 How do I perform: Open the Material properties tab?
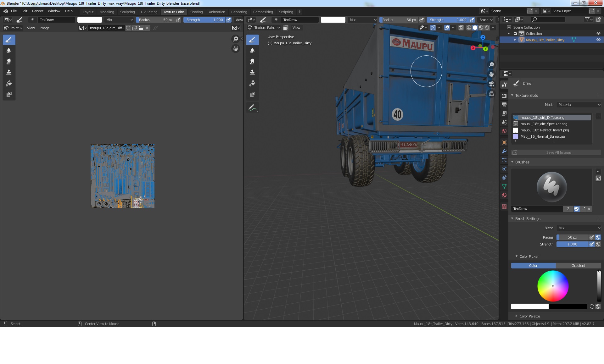coord(504,195)
